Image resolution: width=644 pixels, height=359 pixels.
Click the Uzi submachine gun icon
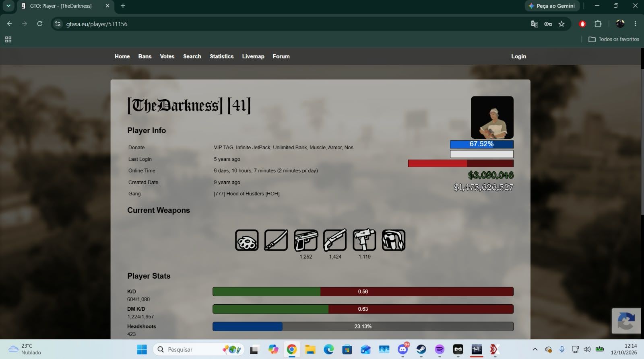(364, 240)
